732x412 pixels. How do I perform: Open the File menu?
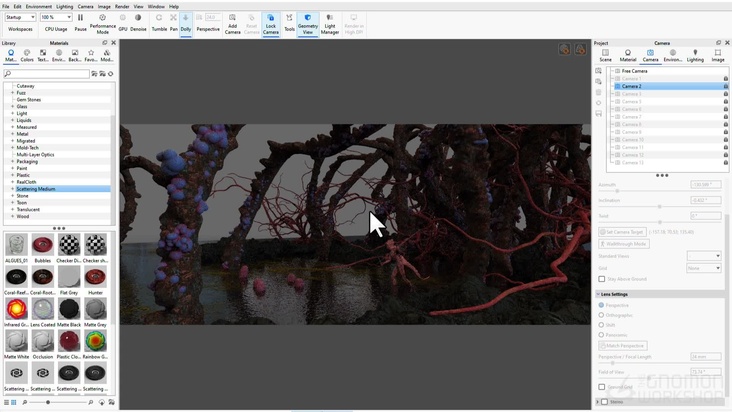6,7
